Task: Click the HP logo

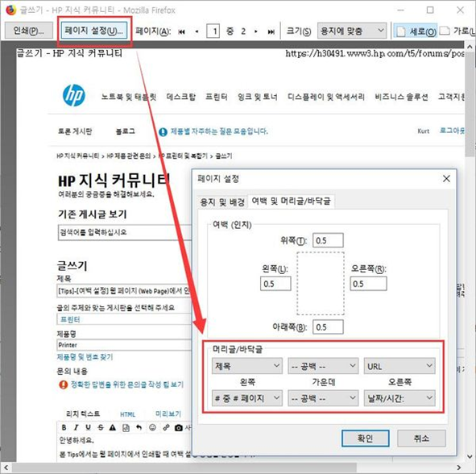Action: (74, 96)
